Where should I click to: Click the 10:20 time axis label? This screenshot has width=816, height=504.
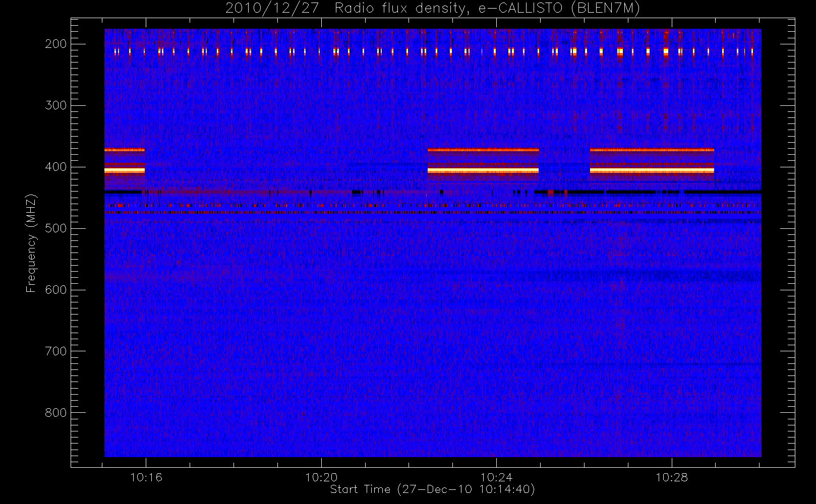321,477
